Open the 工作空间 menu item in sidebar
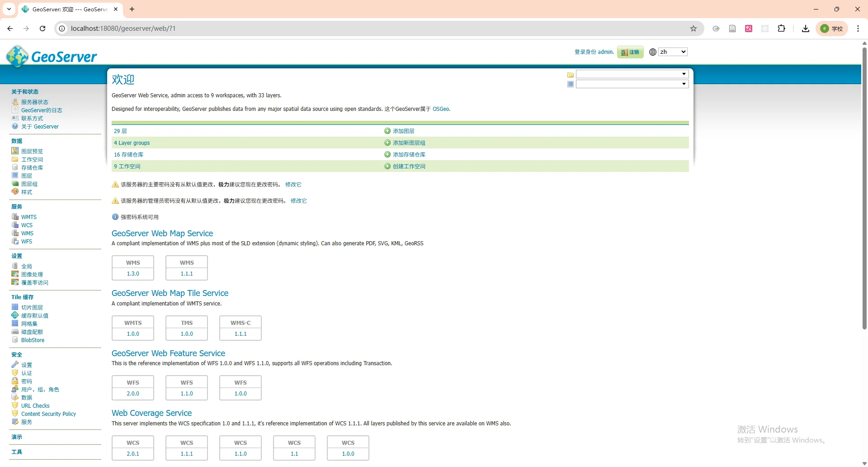Image resolution: width=868 pixels, height=467 pixels. point(32,160)
